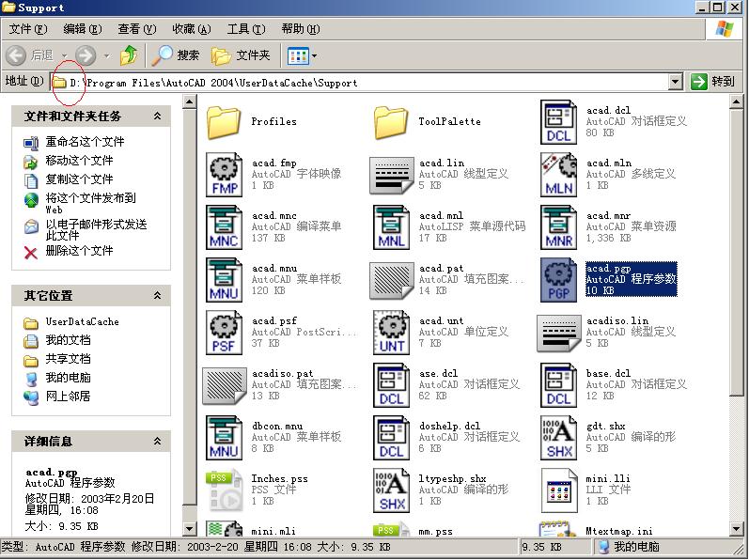Open 共享文档 from other places
The width and height of the screenshot is (749, 560).
click(x=68, y=359)
